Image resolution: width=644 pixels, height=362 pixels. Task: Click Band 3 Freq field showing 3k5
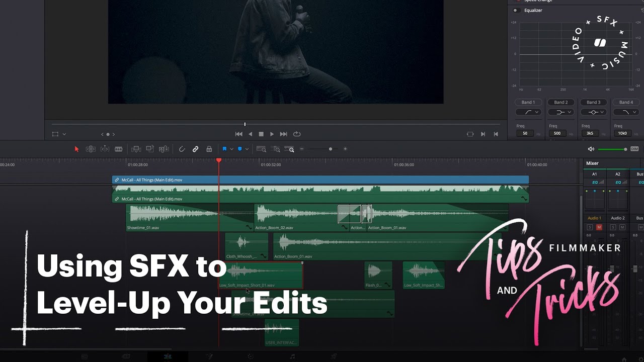click(x=590, y=133)
